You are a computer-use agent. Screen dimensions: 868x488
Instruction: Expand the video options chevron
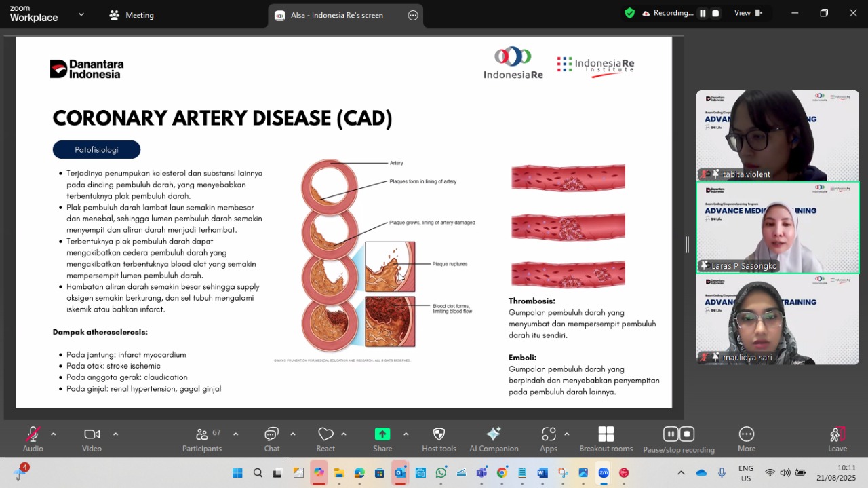(115, 434)
